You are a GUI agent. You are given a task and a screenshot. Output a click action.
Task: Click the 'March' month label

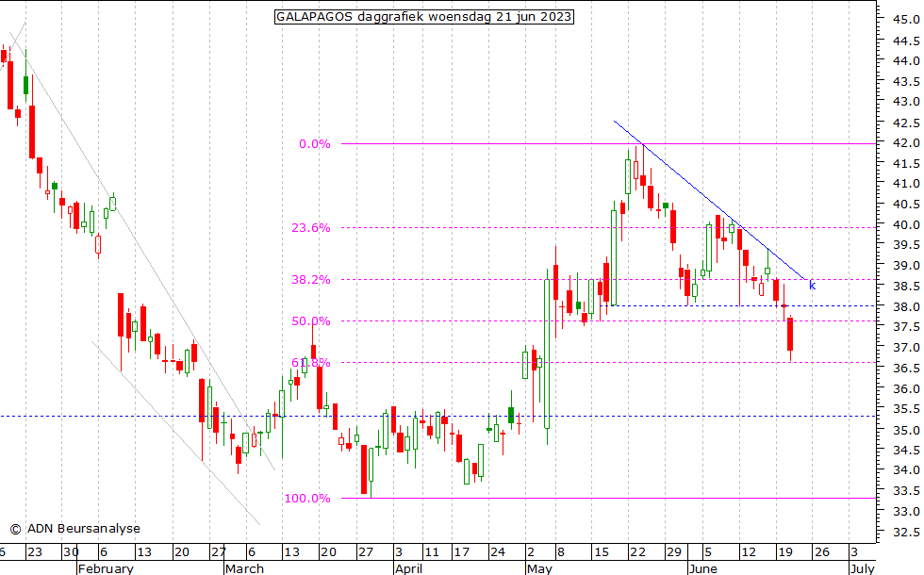tap(244, 568)
